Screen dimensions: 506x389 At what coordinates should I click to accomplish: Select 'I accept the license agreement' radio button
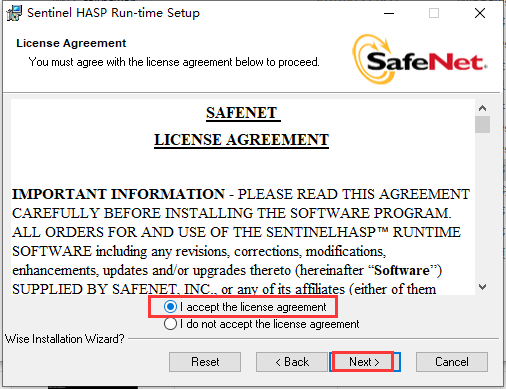point(170,307)
